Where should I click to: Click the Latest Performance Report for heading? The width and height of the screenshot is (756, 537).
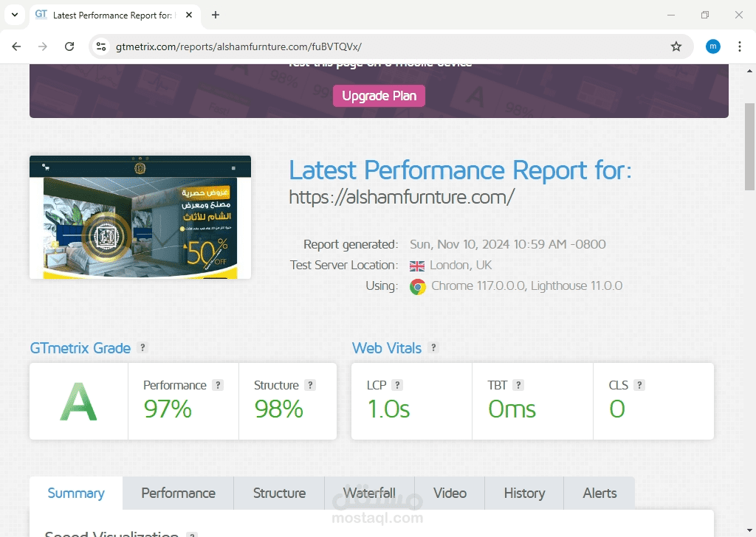tap(461, 170)
